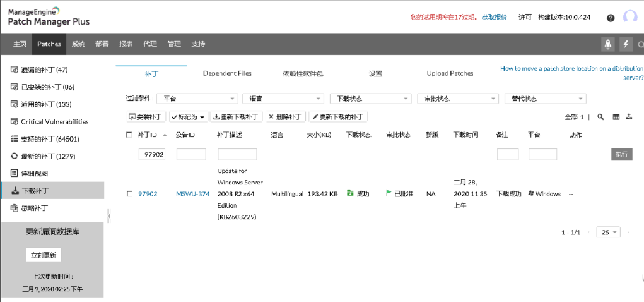Screen dimensions: 644x302
Task: Tick the select-all checkbox in table header
Action: pyautogui.click(x=129, y=135)
